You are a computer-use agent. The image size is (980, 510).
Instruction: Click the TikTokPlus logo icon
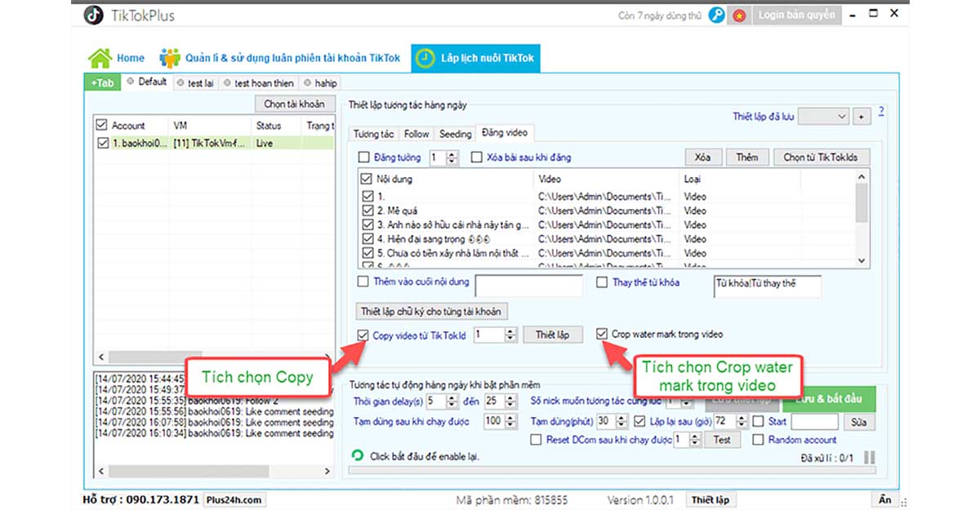(95, 15)
